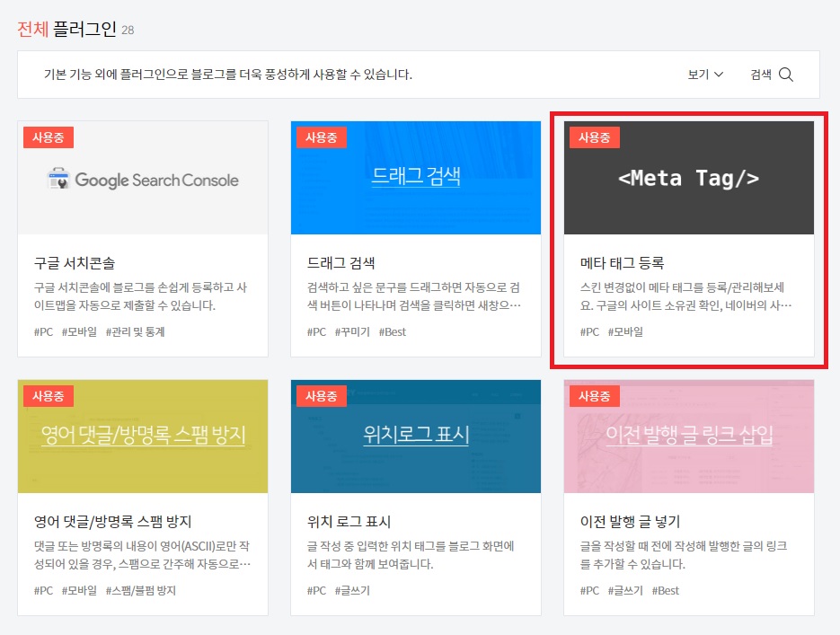
Task: Click #꾸미기 tag on 드래그 검색
Action: tap(352, 332)
